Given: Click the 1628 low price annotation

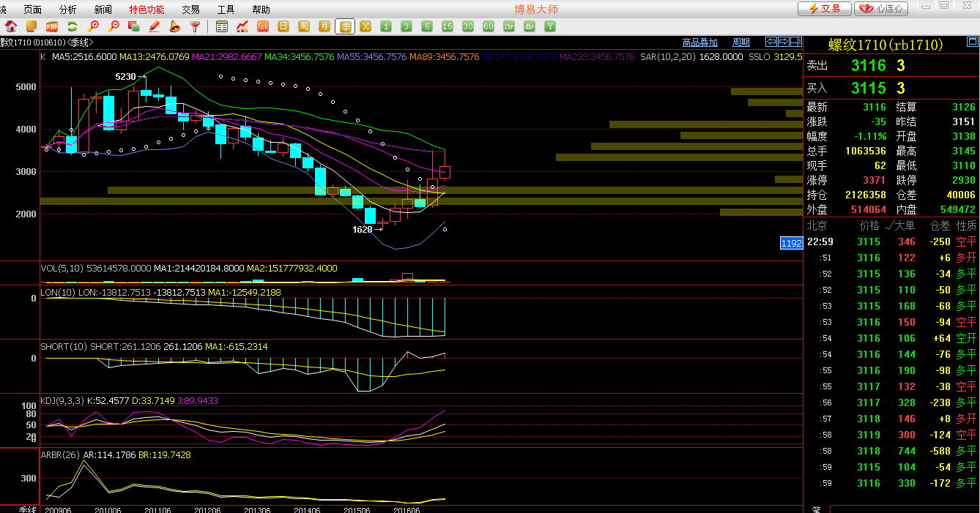Looking at the screenshot, I should click(362, 229).
